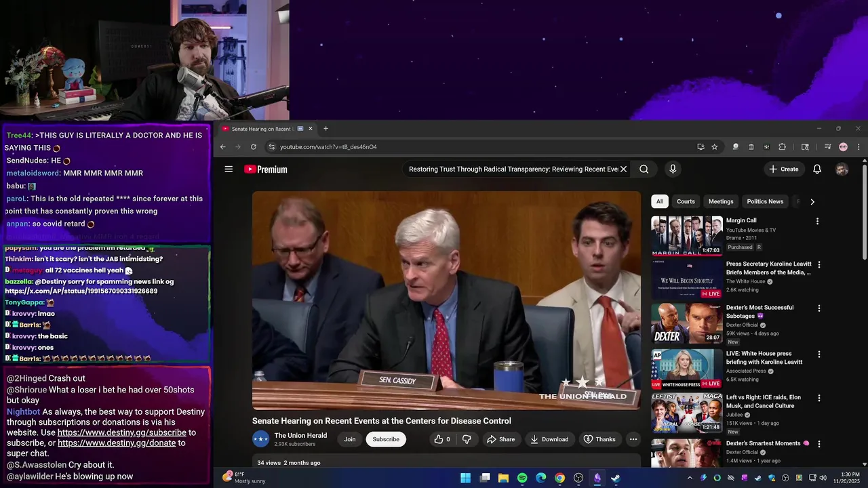Like the video with thumbs up
868x488 pixels.
click(x=442, y=439)
